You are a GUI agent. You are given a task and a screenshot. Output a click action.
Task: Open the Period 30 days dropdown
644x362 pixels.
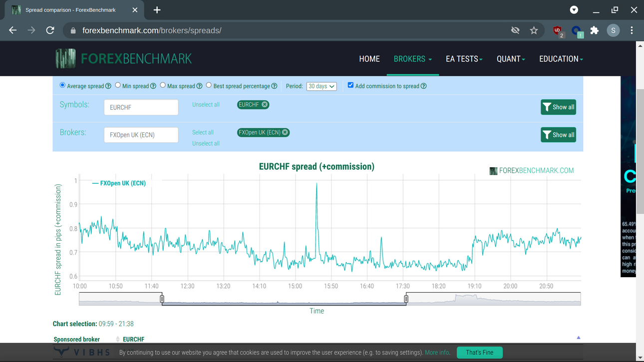coord(322,86)
